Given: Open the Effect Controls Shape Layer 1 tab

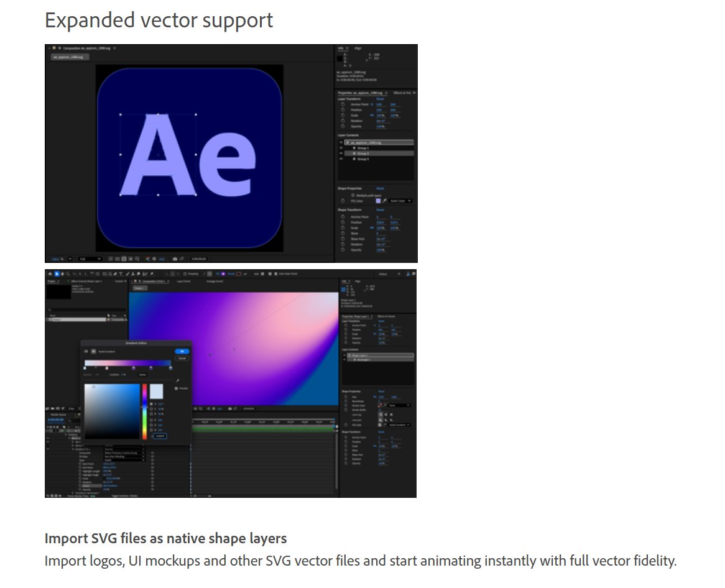Looking at the screenshot, I should click(86, 281).
